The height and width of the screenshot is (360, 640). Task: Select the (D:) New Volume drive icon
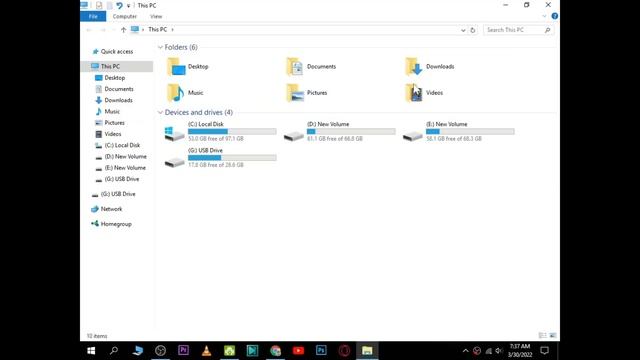point(293,136)
